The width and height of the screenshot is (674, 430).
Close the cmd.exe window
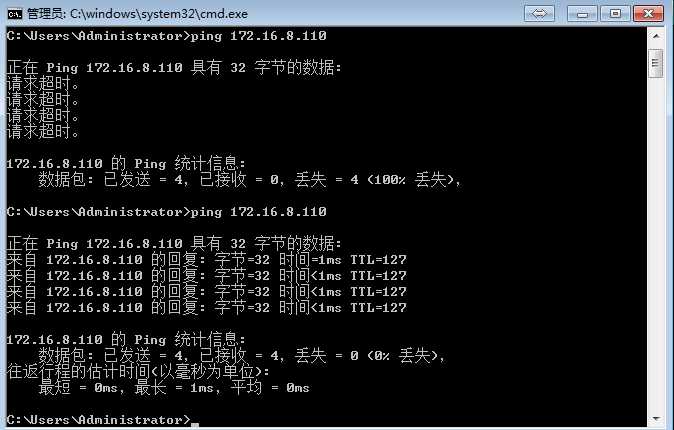click(x=649, y=14)
